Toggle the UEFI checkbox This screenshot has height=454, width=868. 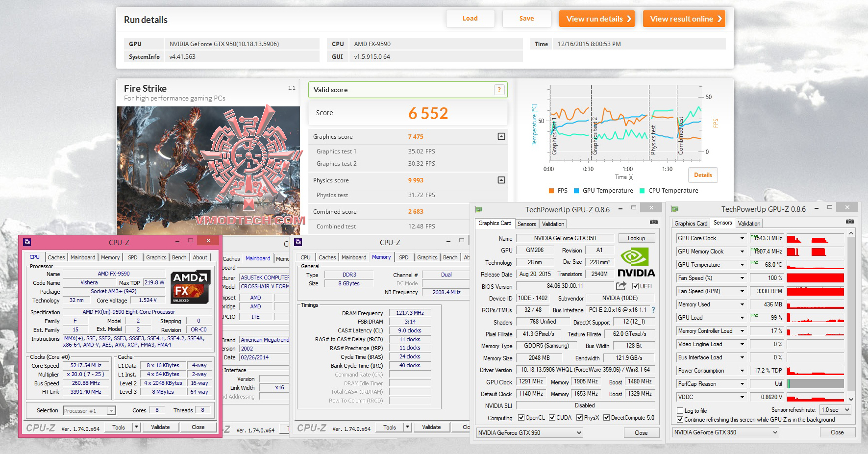(635, 286)
